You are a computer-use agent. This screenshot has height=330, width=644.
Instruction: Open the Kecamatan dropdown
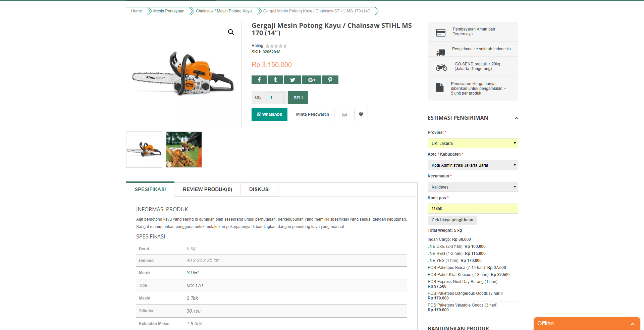(x=473, y=187)
